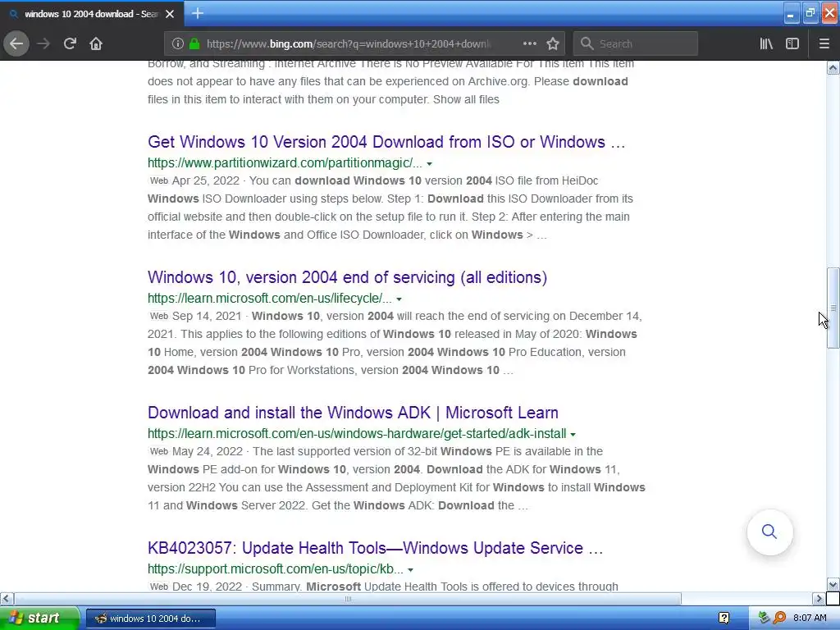This screenshot has width=840, height=630.
Task: Select the windows 10 2004 download tab
Action: coord(91,14)
